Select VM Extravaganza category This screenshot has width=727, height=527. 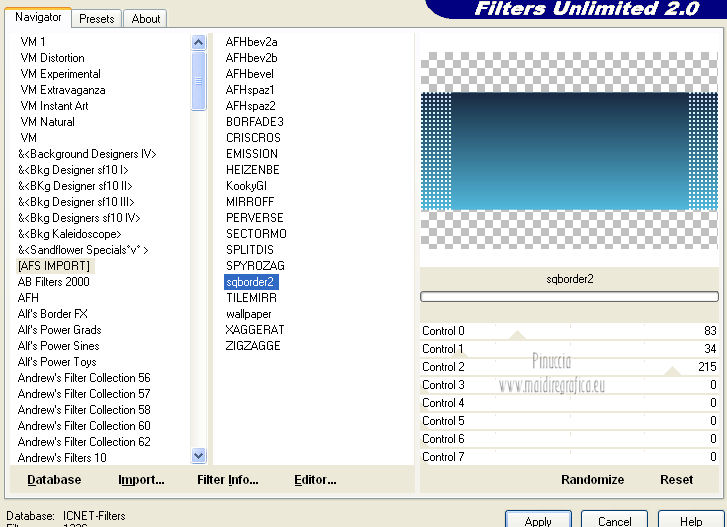[63, 90]
